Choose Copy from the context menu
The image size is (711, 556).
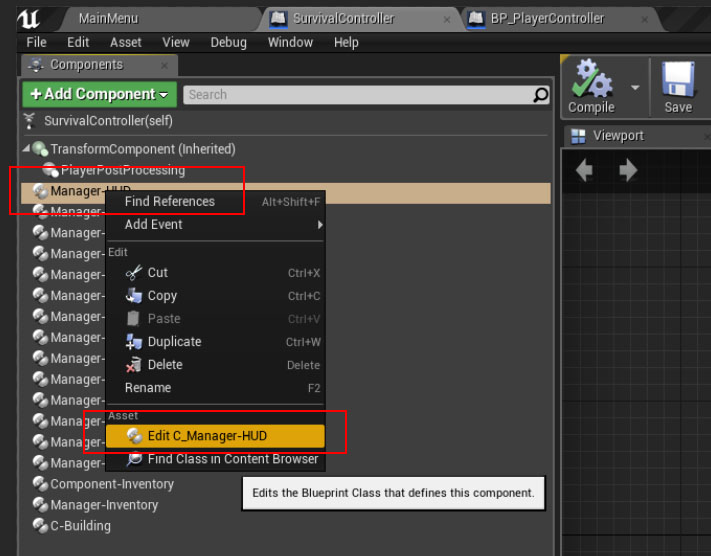(x=161, y=295)
